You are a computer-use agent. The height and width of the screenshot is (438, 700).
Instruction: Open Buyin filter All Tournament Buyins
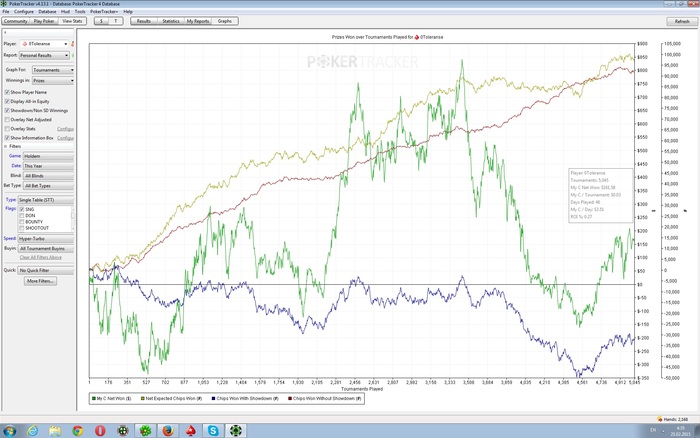click(x=46, y=249)
